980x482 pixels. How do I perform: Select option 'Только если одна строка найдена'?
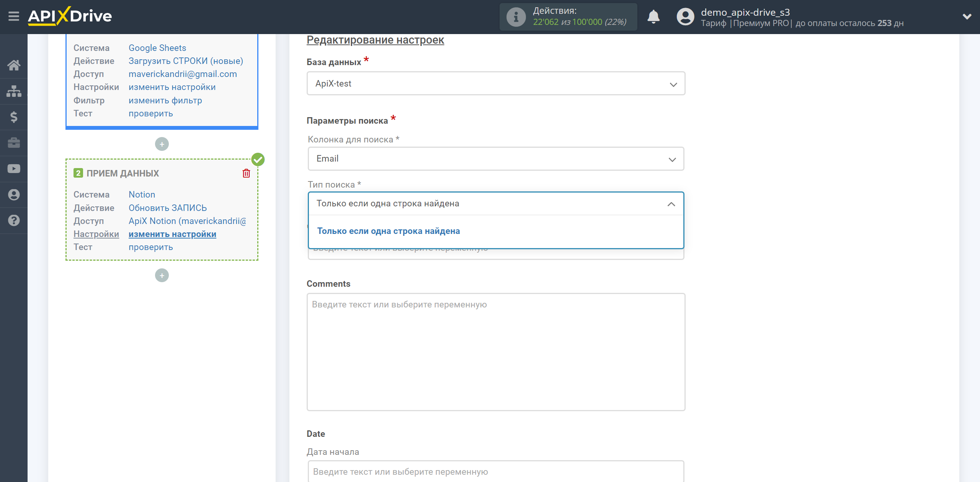pyautogui.click(x=389, y=231)
